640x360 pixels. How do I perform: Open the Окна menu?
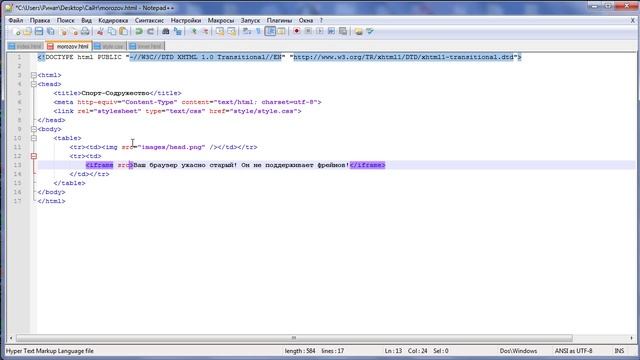306,20
